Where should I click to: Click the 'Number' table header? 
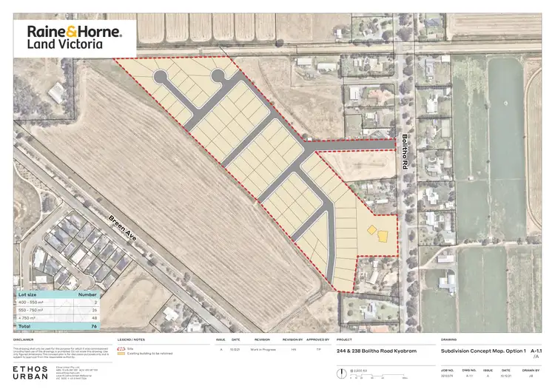(x=87, y=294)
